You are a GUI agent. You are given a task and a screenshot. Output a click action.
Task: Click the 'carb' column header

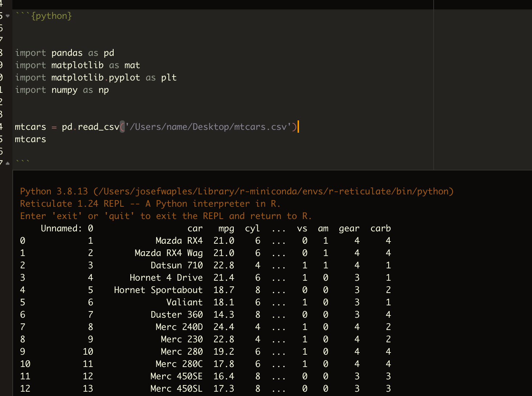click(381, 228)
